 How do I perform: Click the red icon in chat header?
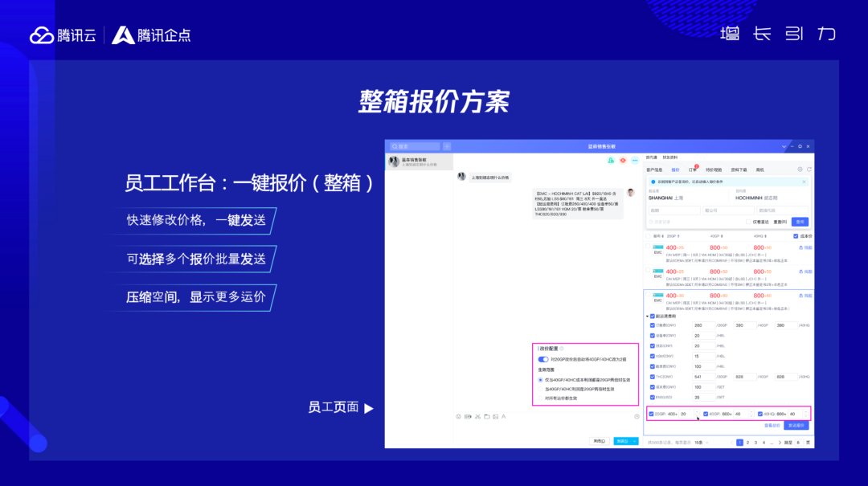(x=623, y=161)
